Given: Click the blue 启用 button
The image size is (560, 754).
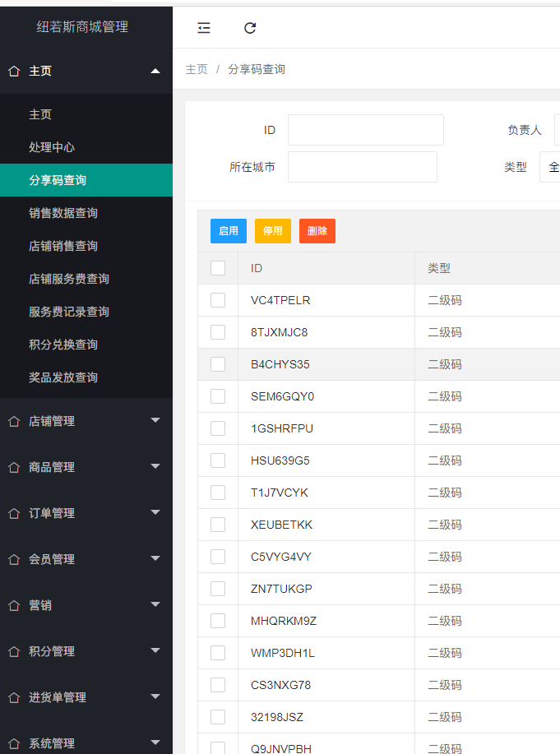Looking at the screenshot, I should (x=229, y=231).
